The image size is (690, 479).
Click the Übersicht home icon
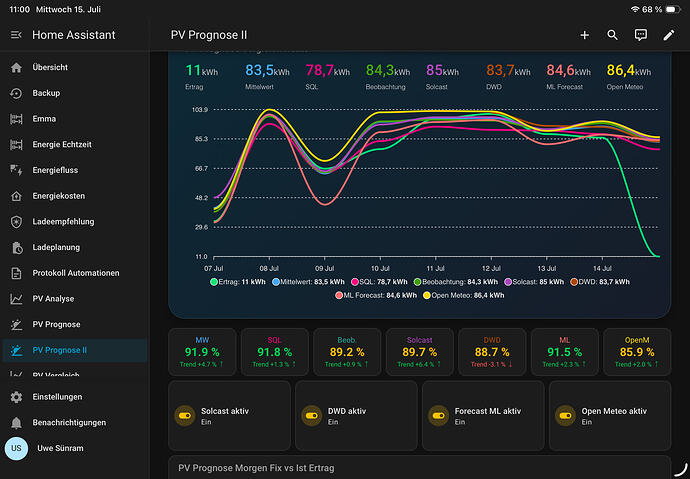click(16, 68)
